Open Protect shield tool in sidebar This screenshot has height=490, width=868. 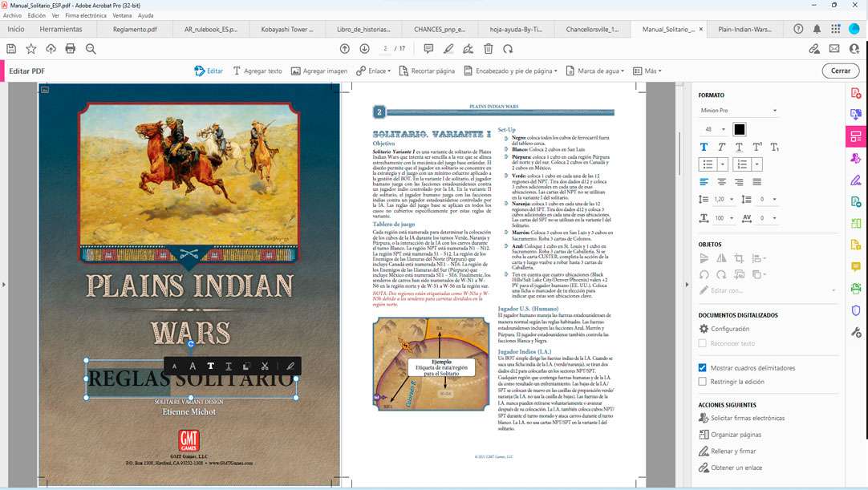coord(856,310)
